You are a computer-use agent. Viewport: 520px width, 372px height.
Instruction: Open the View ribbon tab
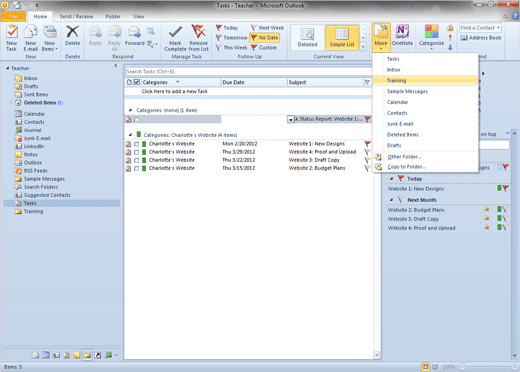point(139,16)
